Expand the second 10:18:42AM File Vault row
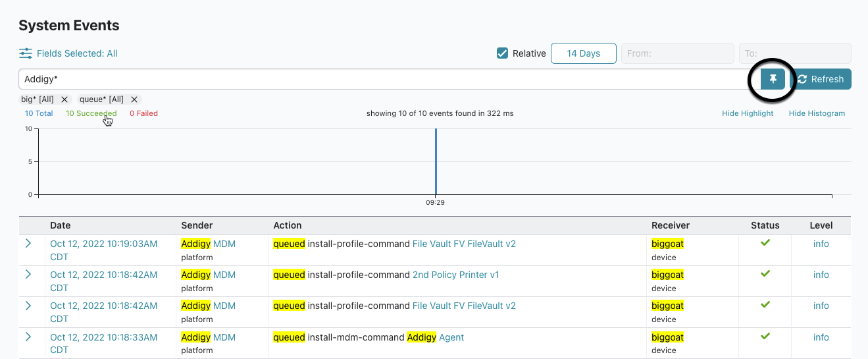 (x=28, y=306)
